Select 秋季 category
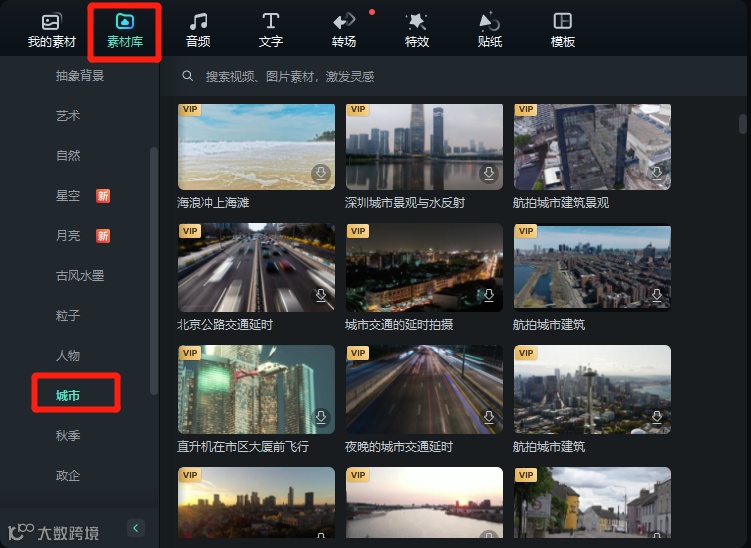Image resolution: width=751 pixels, height=548 pixels. (x=68, y=435)
